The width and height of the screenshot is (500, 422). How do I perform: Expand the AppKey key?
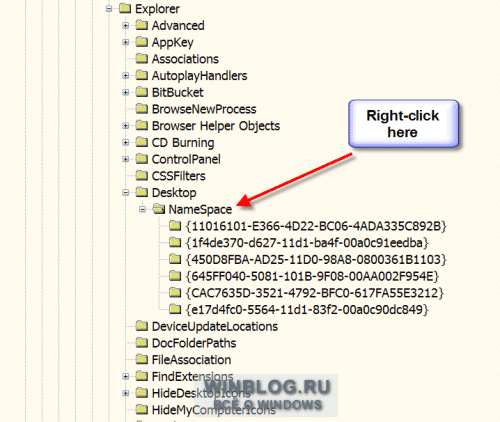pyautogui.click(x=126, y=42)
